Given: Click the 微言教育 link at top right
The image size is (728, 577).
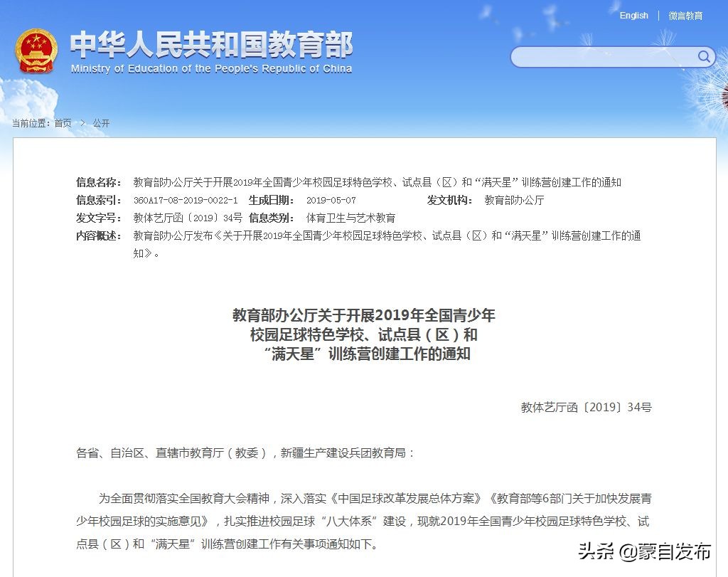Looking at the screenshot, I should [685, 15].
